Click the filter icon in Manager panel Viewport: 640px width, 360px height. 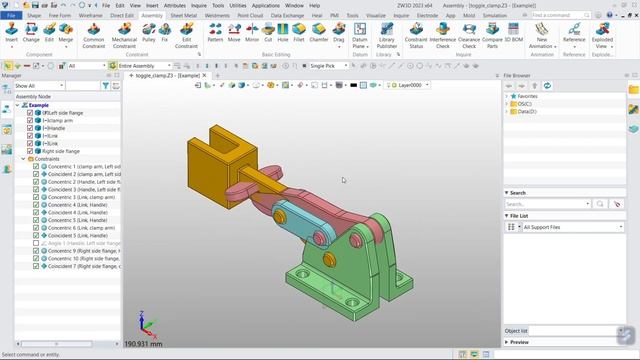106,86
